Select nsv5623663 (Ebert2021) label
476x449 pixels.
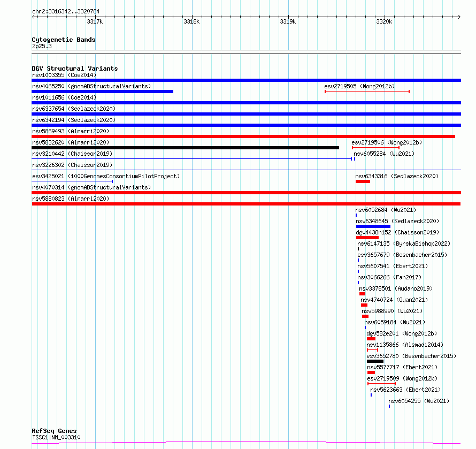pyautogui.click(x=405, y=390)
